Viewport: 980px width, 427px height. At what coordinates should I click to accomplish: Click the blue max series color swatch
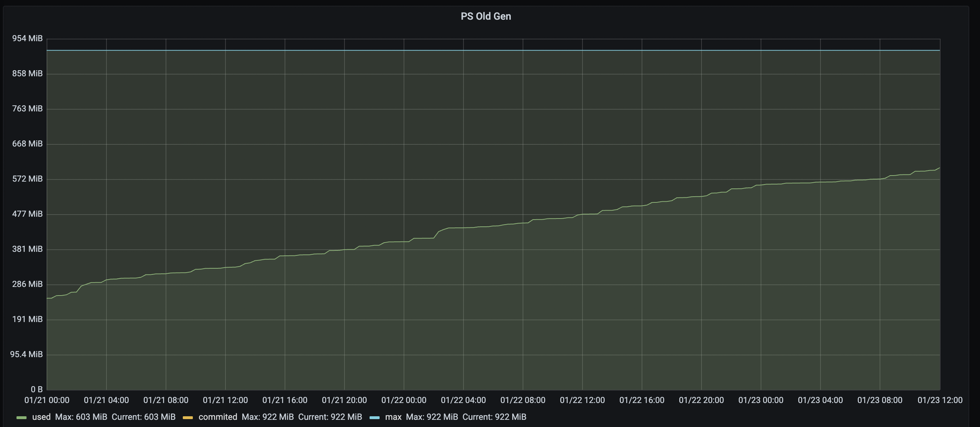pyautogui.click(x=374, y=417)
